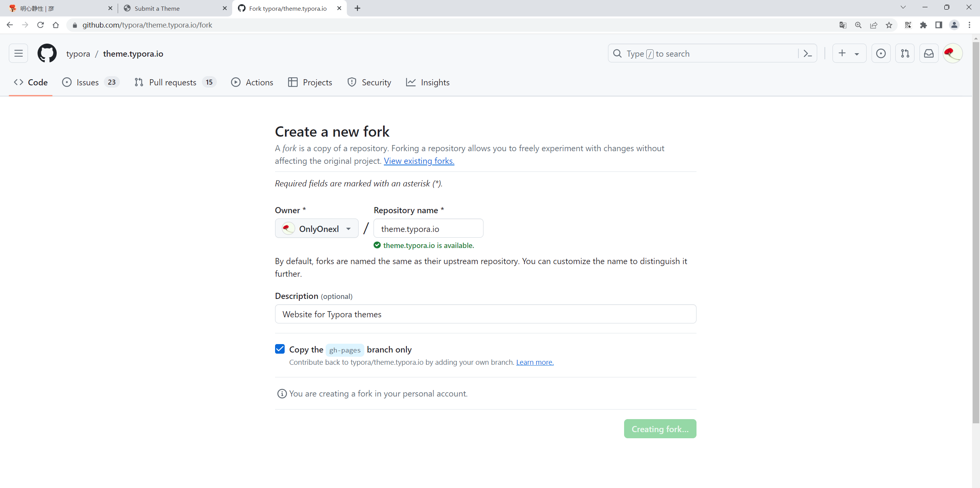This screenshot has height=488, width=980.
Task: Click the zoom magnifier icon in address bar
Action: pos(858,25)
